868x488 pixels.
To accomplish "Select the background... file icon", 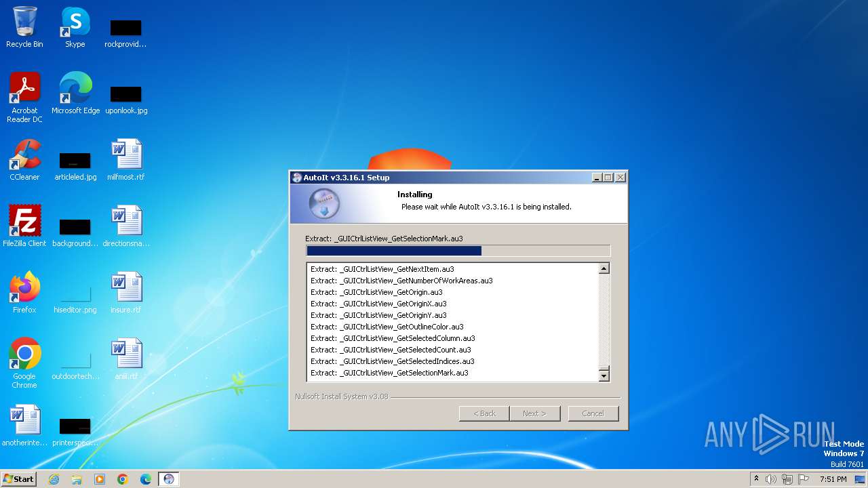I will (75, 232).
